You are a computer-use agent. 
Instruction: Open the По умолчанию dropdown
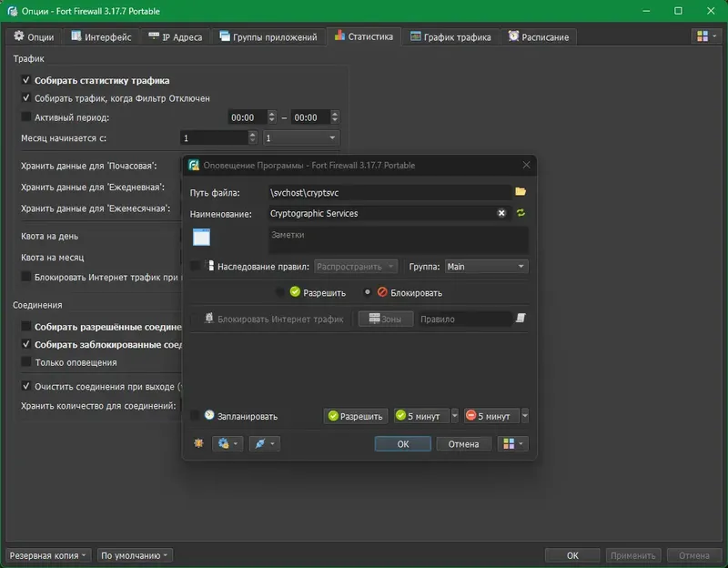tap(135, 555)
